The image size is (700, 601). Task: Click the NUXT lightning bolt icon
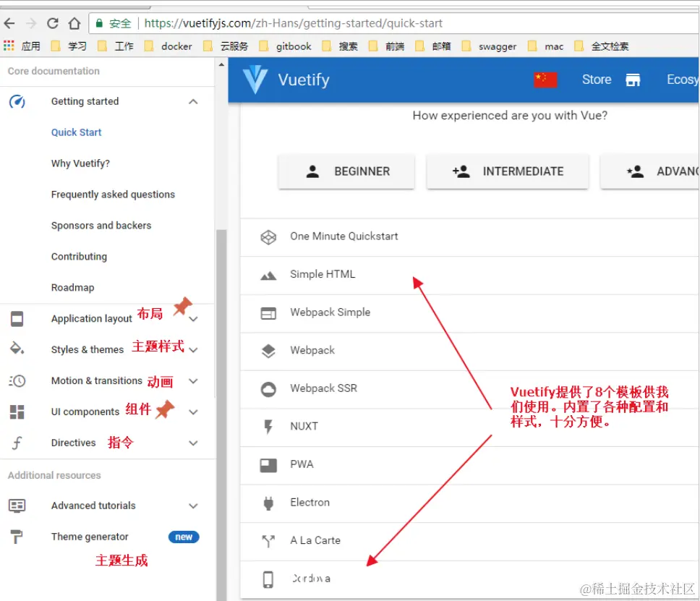click(268, 427)
